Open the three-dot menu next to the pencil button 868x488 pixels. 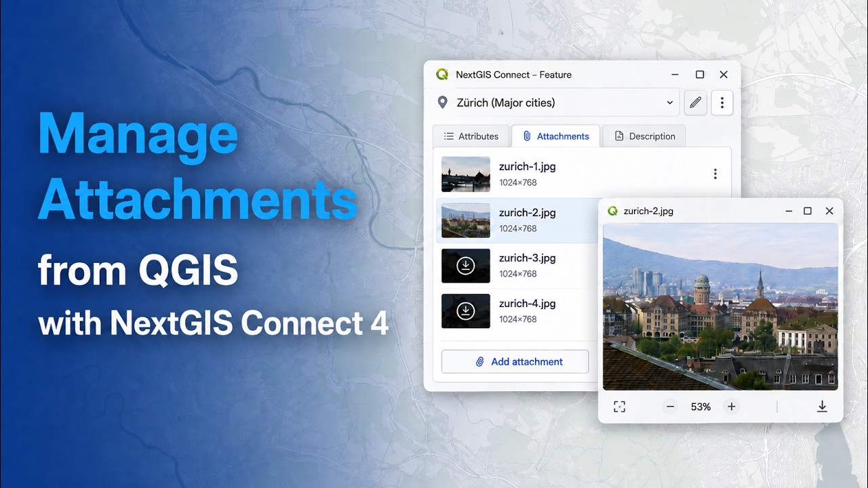click(722, 103)
